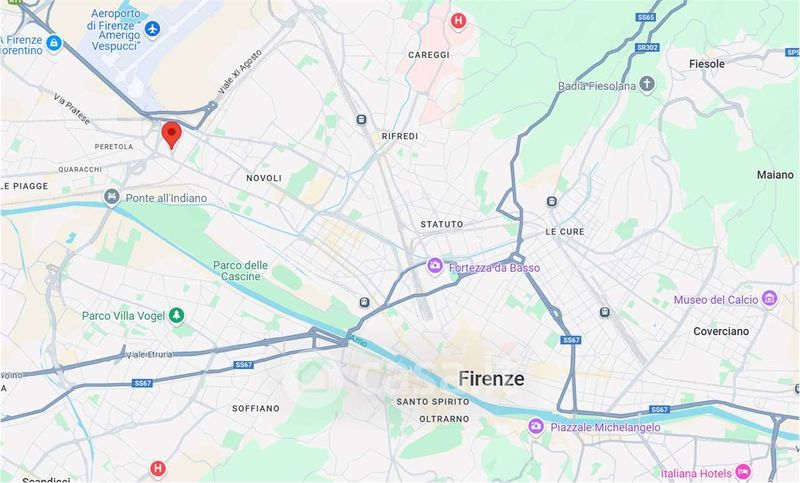This screenshot has height=483, width=800.
Task: Open the Piazzale Michelangelo camera icon
Action: point(536,426)
